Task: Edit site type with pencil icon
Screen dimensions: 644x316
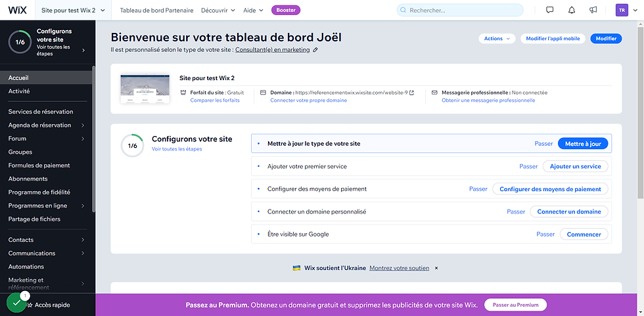Action: [315, 50]
